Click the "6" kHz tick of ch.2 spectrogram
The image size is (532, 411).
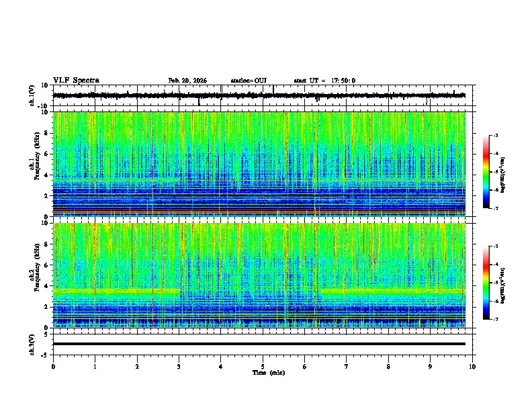[x=47, y=265]
